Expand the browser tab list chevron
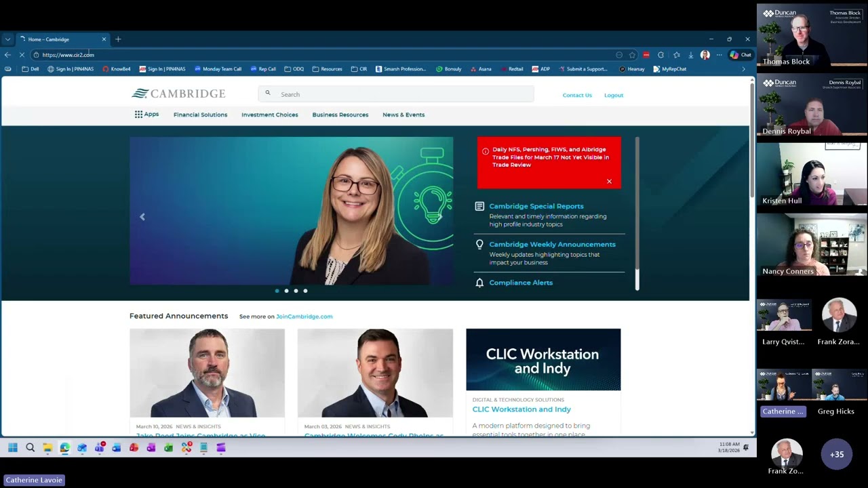868x488 pixels. coord(7,39)
